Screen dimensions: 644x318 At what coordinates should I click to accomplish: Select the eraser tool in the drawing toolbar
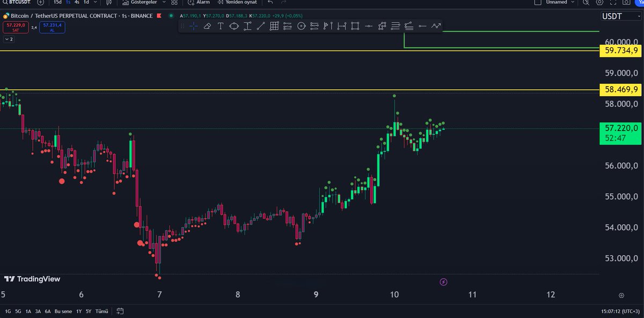(207, 26)
